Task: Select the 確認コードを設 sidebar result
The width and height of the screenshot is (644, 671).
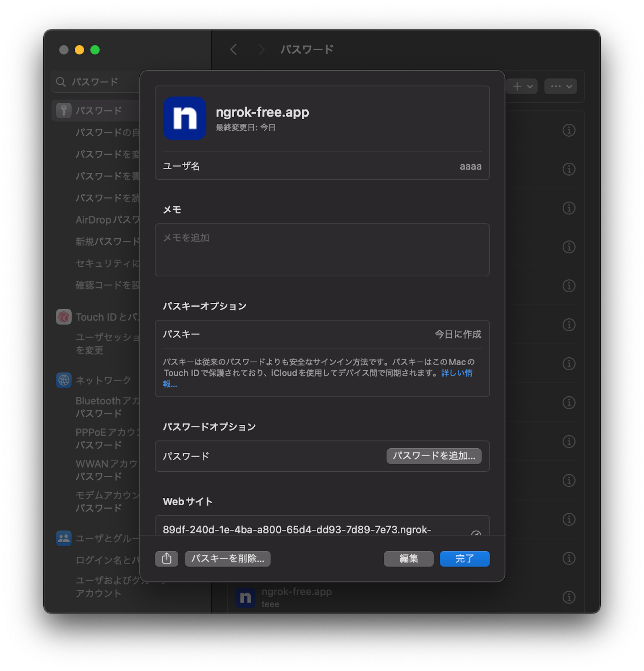Action: point(107,285)
